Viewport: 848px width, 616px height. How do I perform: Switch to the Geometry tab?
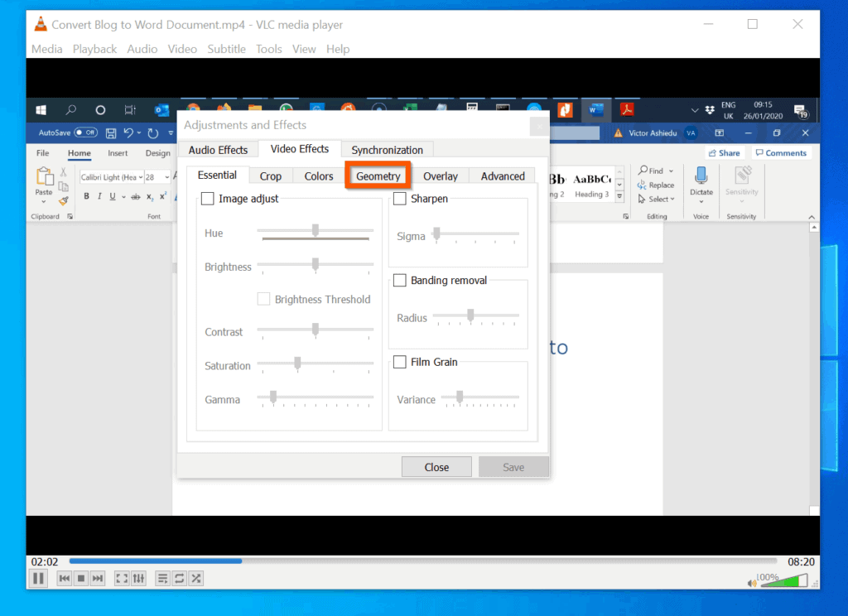coord(378,176)
